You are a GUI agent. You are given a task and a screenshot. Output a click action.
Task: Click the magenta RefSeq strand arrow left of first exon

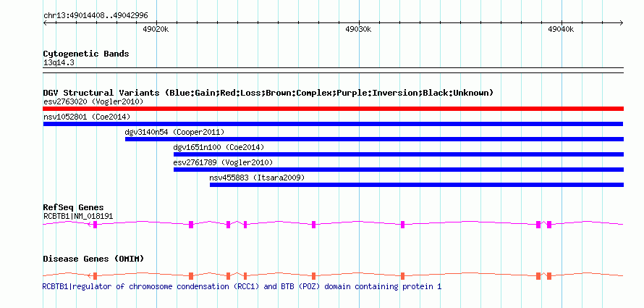tap(90, 224)
